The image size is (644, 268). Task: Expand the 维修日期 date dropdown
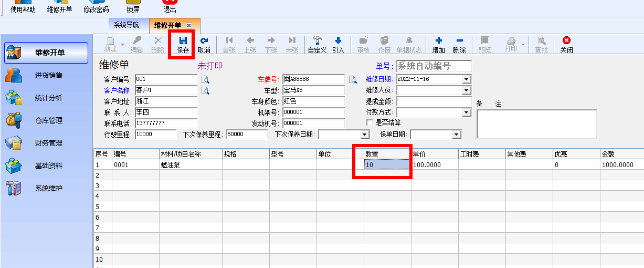467,79
